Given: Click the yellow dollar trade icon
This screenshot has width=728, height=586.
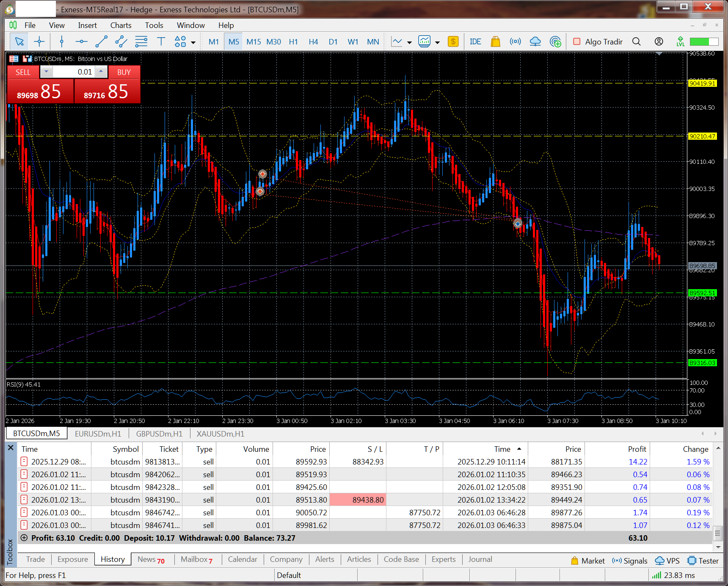Looking at the screenshot, I should click(453, 41).
